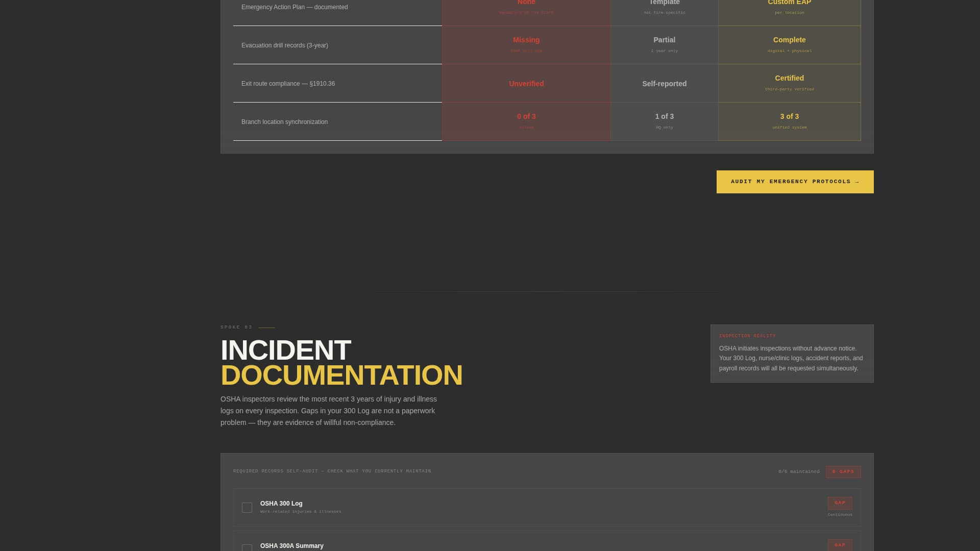Image resolution: width=980 pixels, height=551 pixels.
Task: Click the Partial 1 year only cell
Action: pyautogui.click(x=664, y=45)
